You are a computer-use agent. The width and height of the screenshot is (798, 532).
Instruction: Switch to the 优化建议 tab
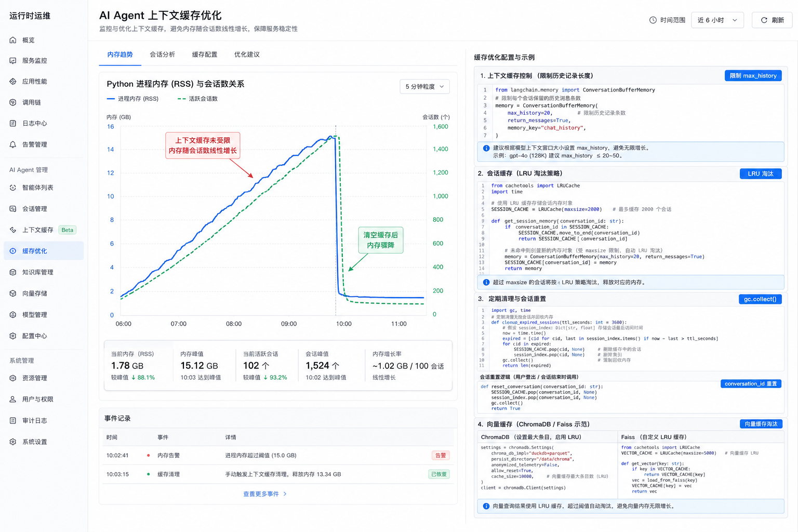pyautogui.click(x=247, y=55)
